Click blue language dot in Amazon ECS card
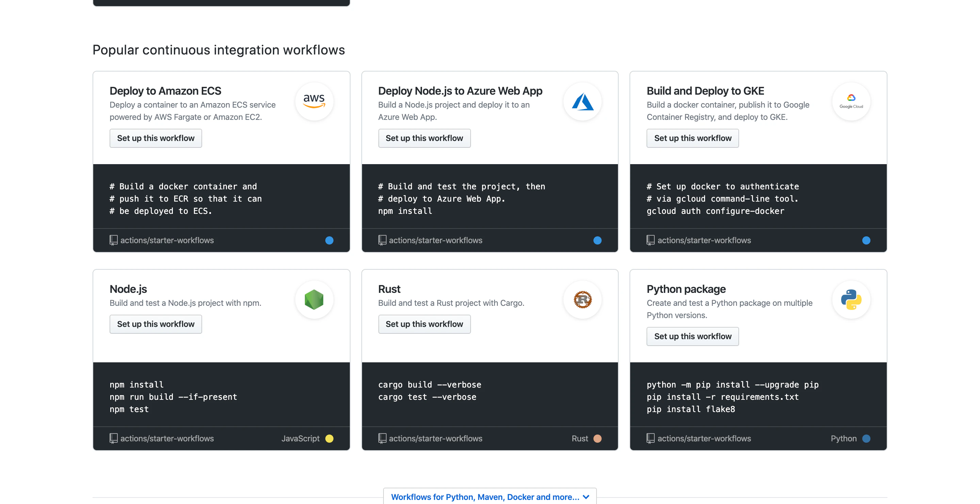 329,240
